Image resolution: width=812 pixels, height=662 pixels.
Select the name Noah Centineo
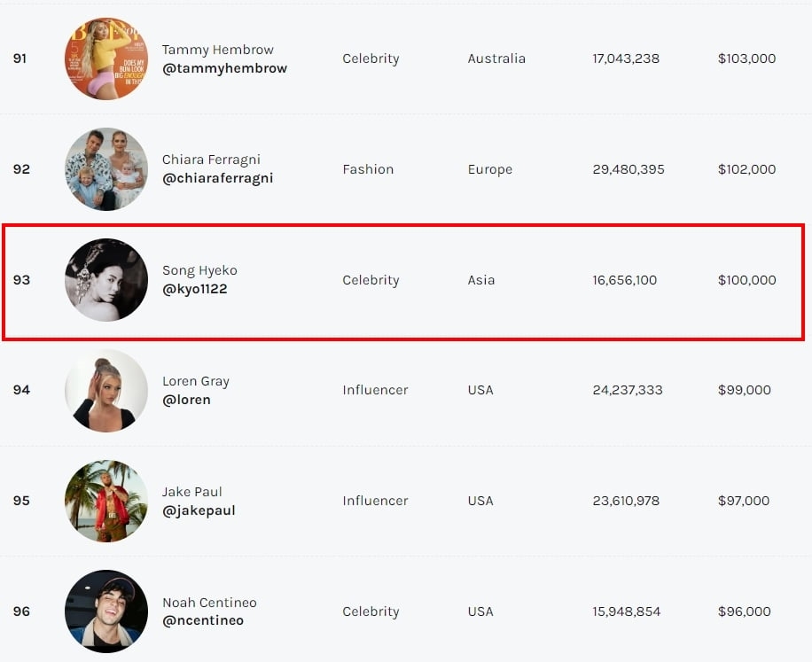point(209,603)
